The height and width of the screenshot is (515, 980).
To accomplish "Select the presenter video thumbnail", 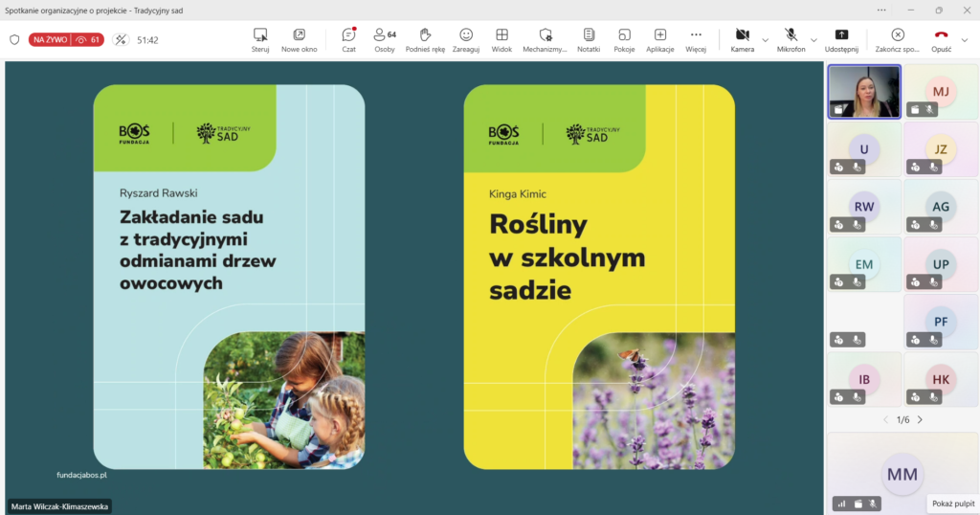I will pyautogui.click(x=864, y=92).
